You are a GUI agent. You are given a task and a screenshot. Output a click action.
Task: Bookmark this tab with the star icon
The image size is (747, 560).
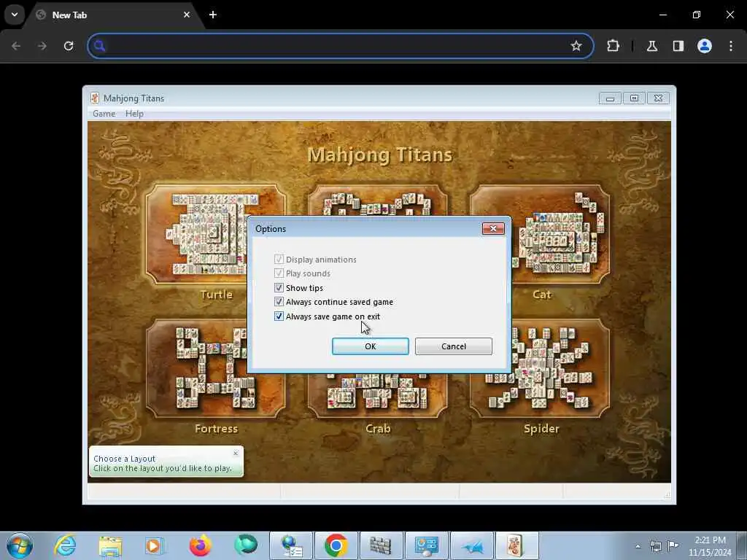click(576, 46)
